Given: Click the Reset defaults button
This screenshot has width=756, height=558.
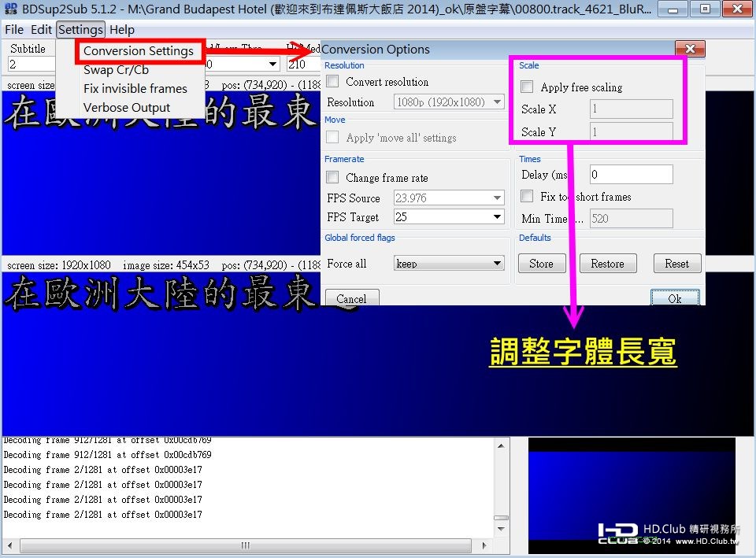Looking at the screenshot, I should [677, 264].
